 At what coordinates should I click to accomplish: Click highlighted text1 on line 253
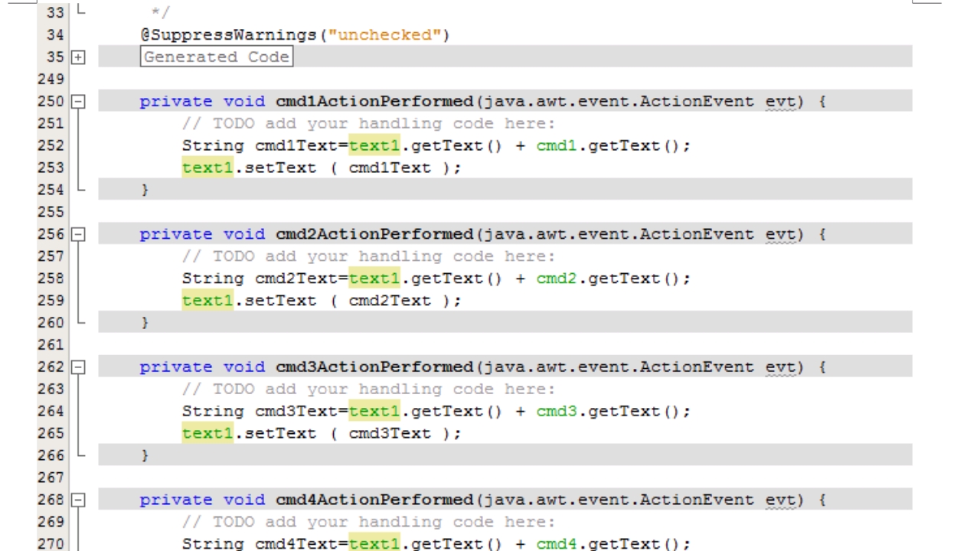pyautogui.click(x=207, y=168)
